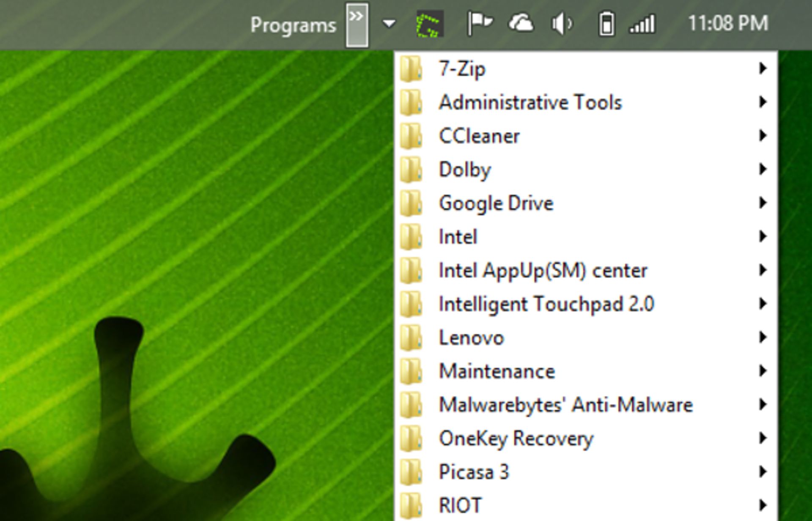Open Intel AppUp(SM) center entry
812x521 pixels.
586,270
